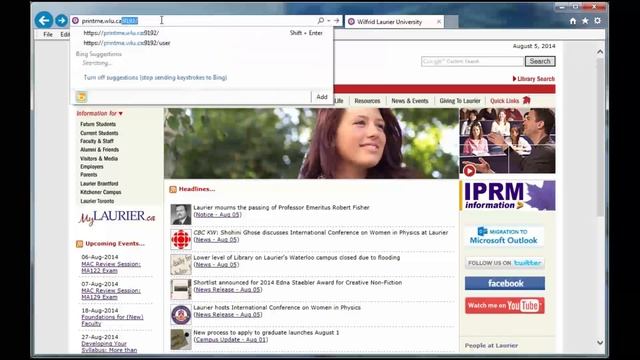
Task: Open Campus Update - Aug 01 link
Action: pyautogui.click(x=231, y=340)
